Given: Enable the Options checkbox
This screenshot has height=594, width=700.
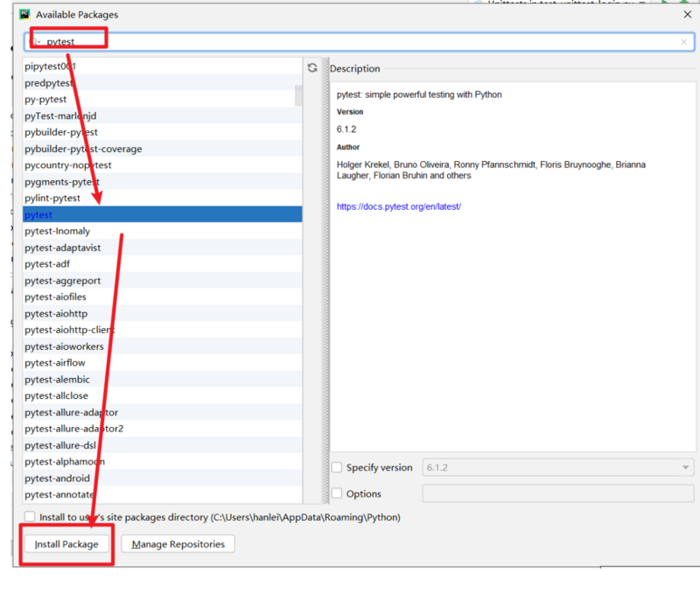Looking at the screenshot, I should 337,493.
